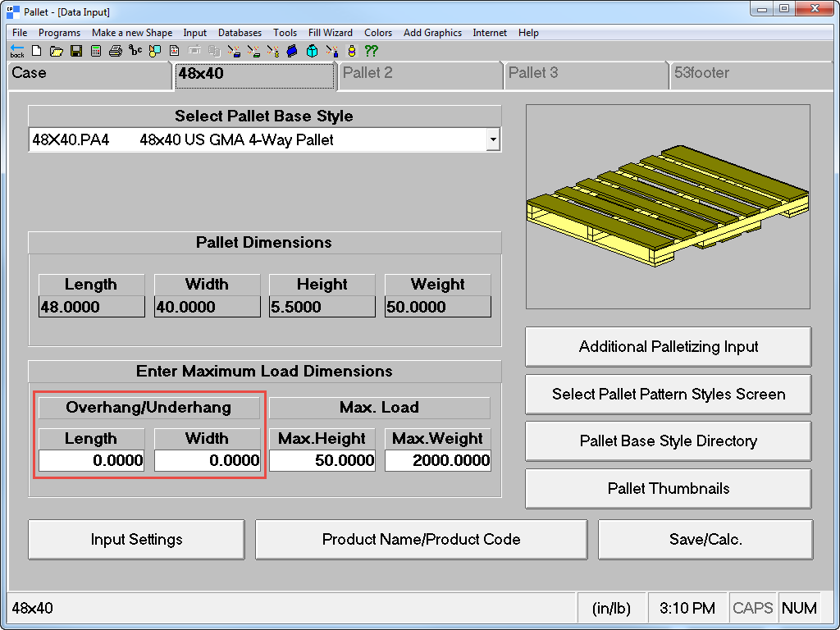Click the Additional Palletizing Input button
The height and width of the screenshot is (630, 840).
(668, 346)
